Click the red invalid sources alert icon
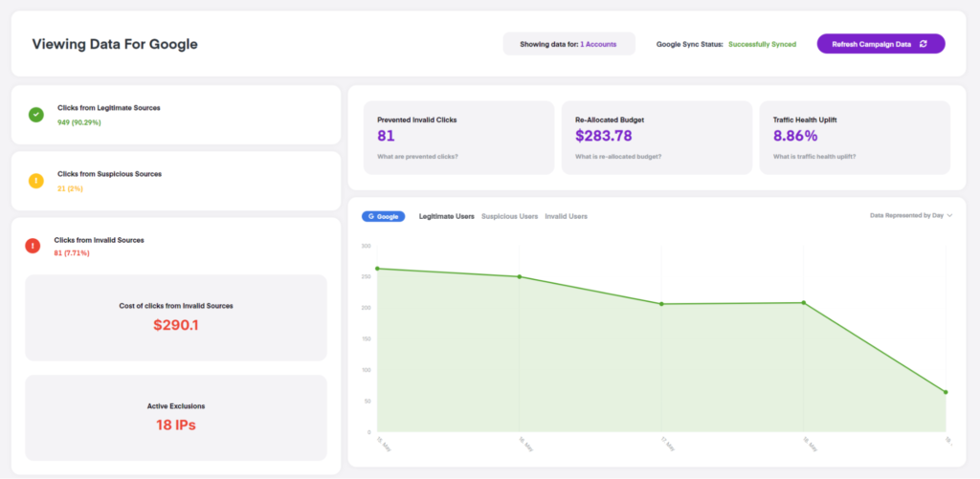 [x=33, y=246]
